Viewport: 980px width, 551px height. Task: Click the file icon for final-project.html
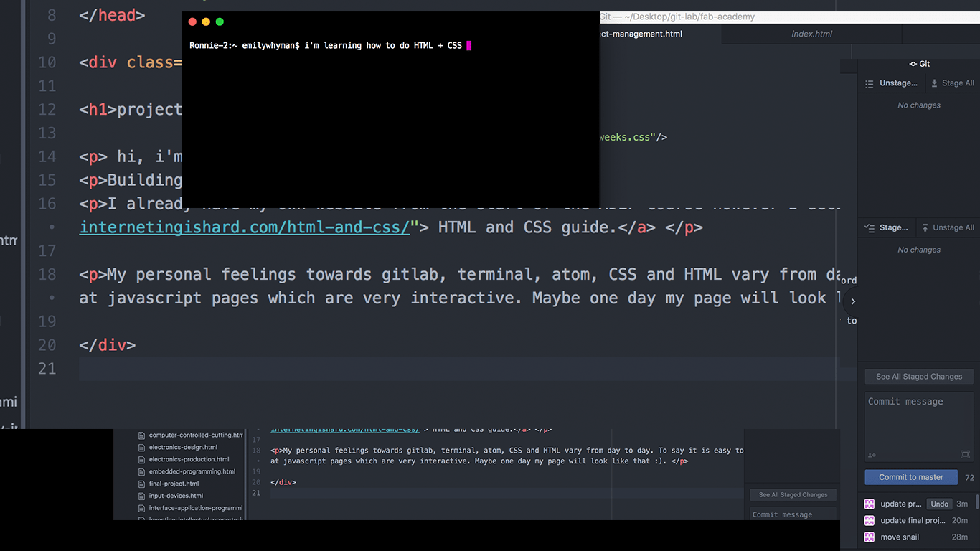[141, 484]
